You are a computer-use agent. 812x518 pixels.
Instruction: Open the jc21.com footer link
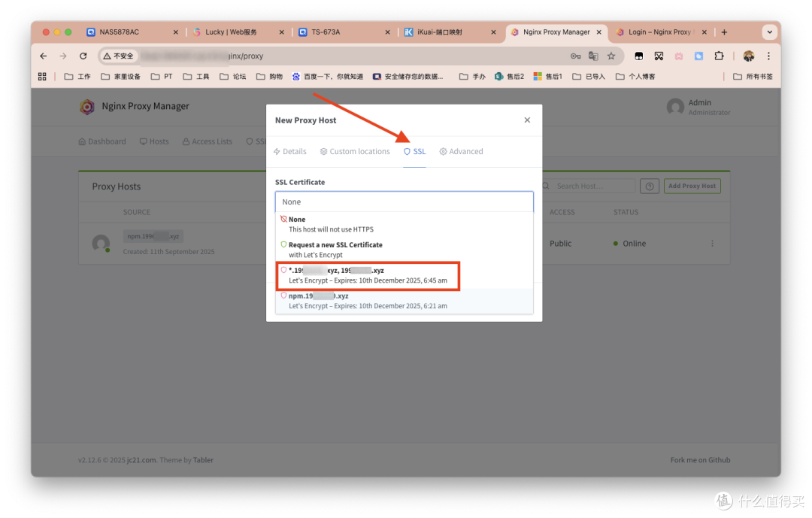pyautogui.click(x=141, y=460)
